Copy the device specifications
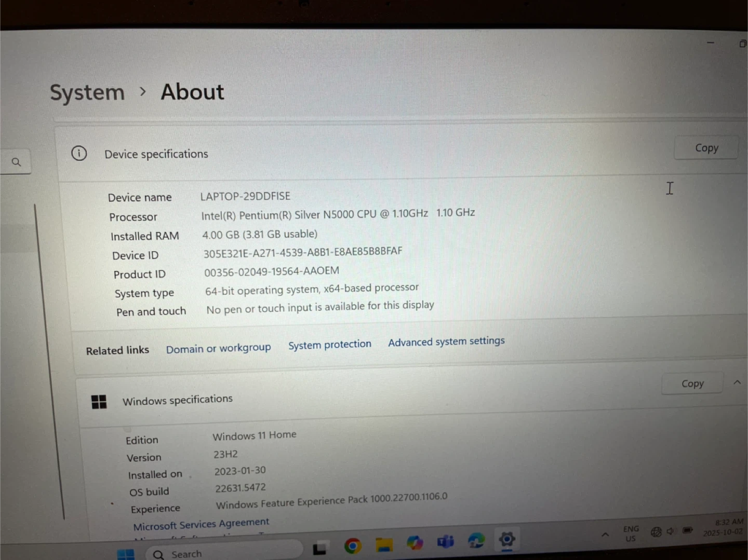The height and width of the screenshot is (560, 748). pos(706,148)
